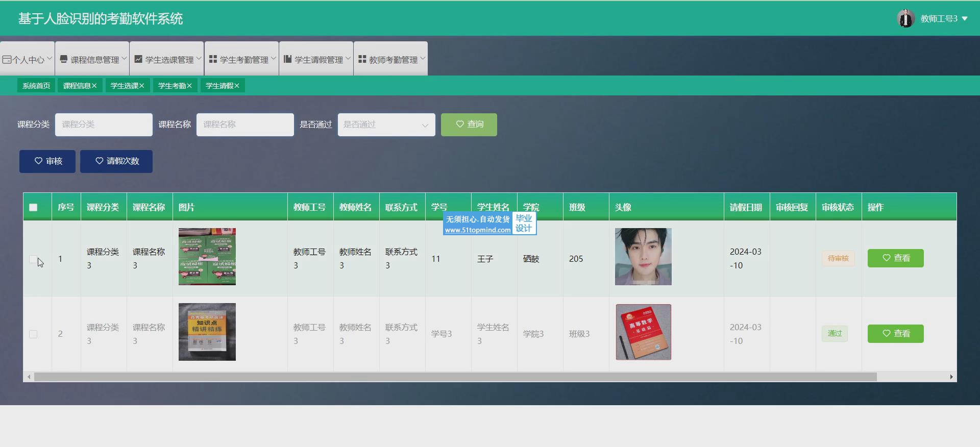Open the course image thumbnail in row 2
This screenshot has width=980, height=447.
(x=207, y=332)
